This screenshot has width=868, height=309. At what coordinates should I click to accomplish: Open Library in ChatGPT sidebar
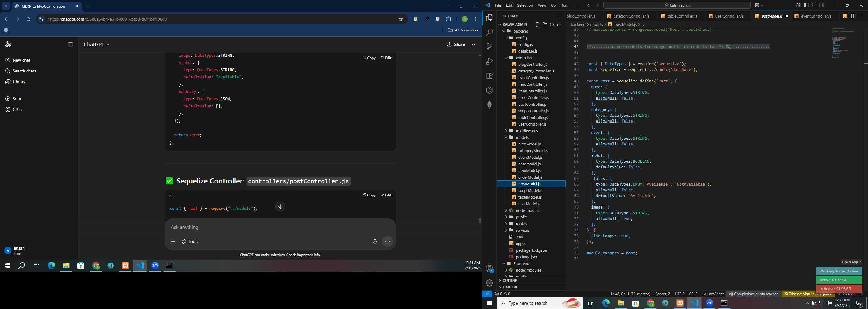coord(19,82)
